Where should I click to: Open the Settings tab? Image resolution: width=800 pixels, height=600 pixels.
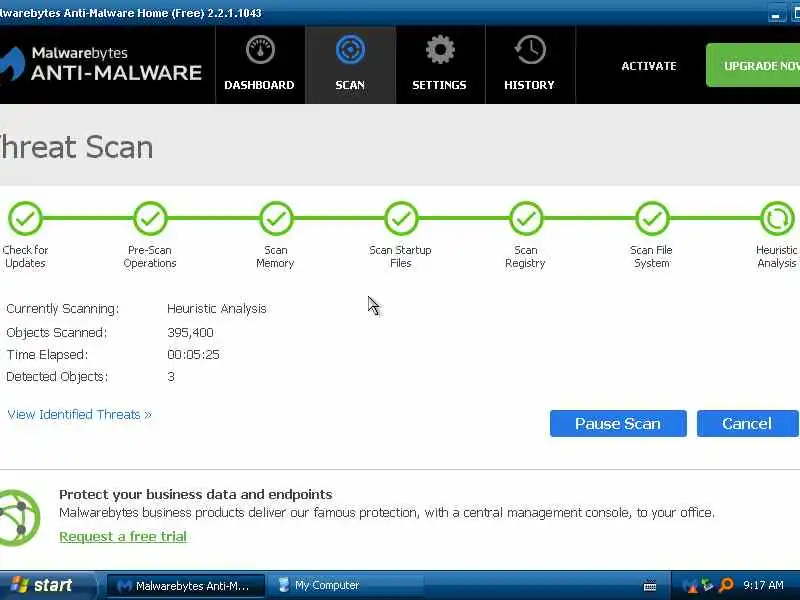(440, 65)
